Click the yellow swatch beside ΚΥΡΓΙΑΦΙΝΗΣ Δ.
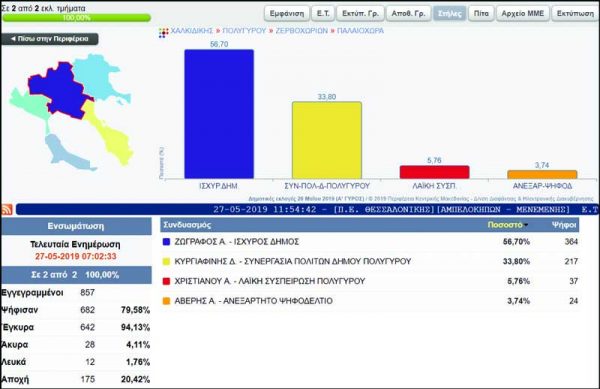600x389 pixels. (x=166, y=262)
